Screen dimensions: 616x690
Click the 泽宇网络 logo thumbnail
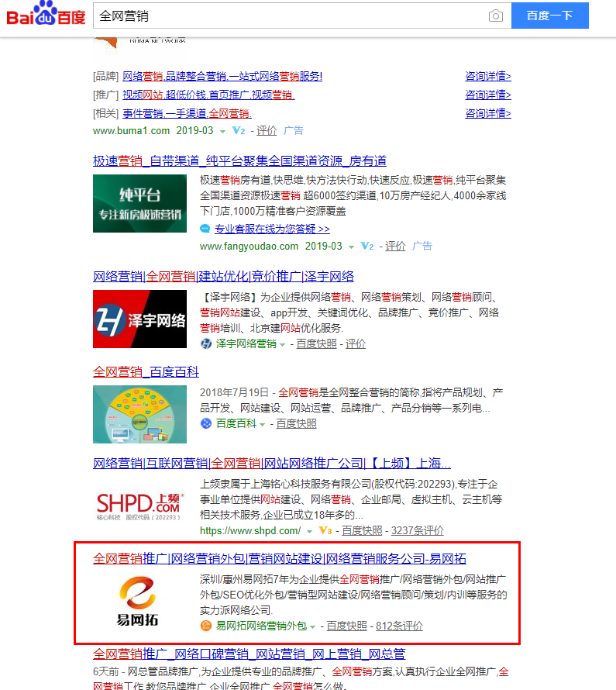(x=139, y=319)
